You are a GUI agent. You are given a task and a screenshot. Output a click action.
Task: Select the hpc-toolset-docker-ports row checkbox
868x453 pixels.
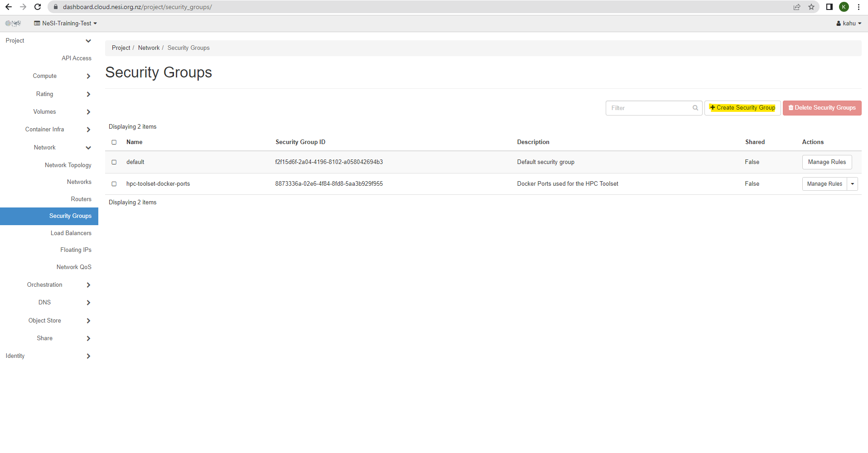(114, 184)
